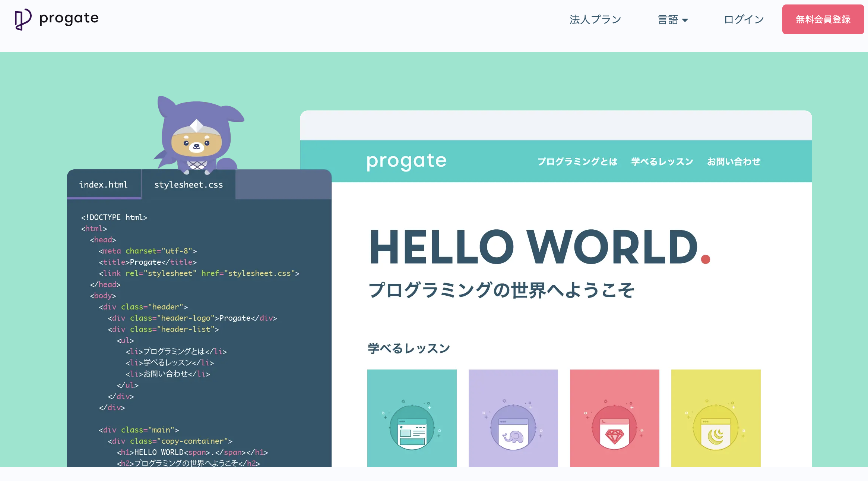Click the div class="header-list" line

(163, 329)
